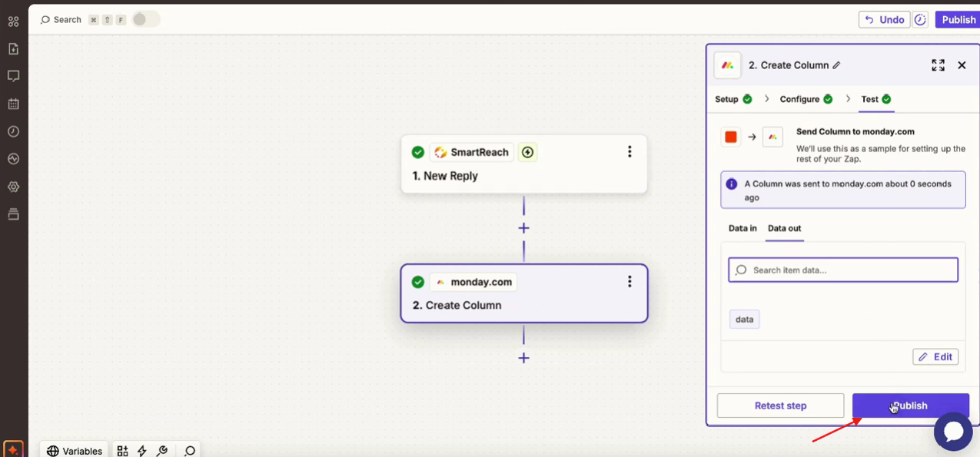Switch to the Setup tab

pyautogui.click(x=733, y=99)
